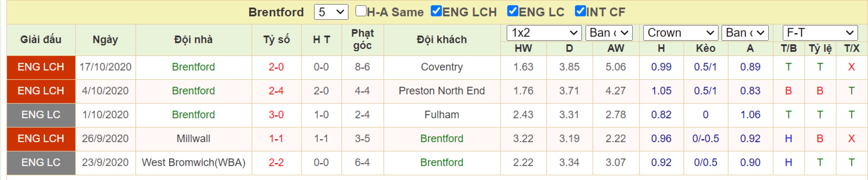This screenshot has height=180, width=868.
Task: Click the Fulham away team link
Action: [x=441, y=115]
